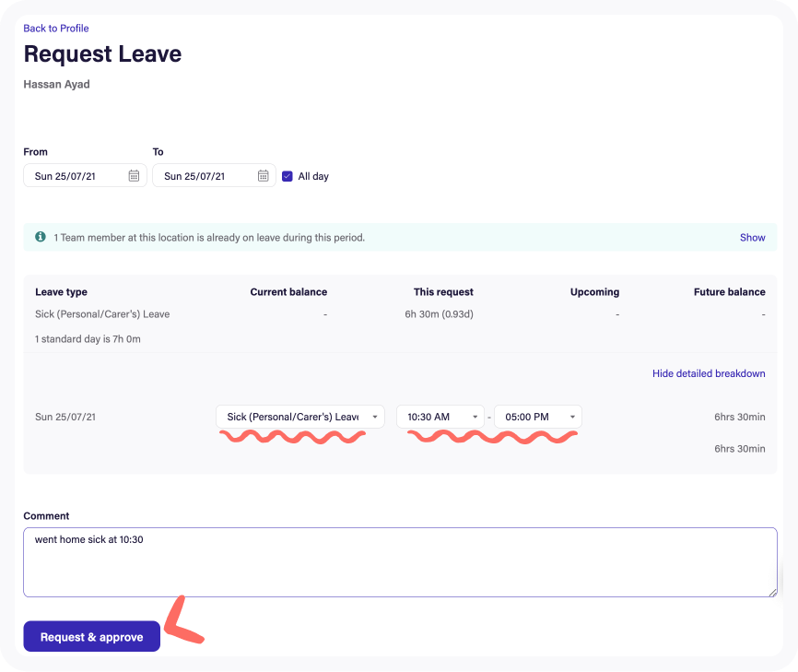Click the info icon in leave notice
The image size is (798, 672).
pos(41,237)
